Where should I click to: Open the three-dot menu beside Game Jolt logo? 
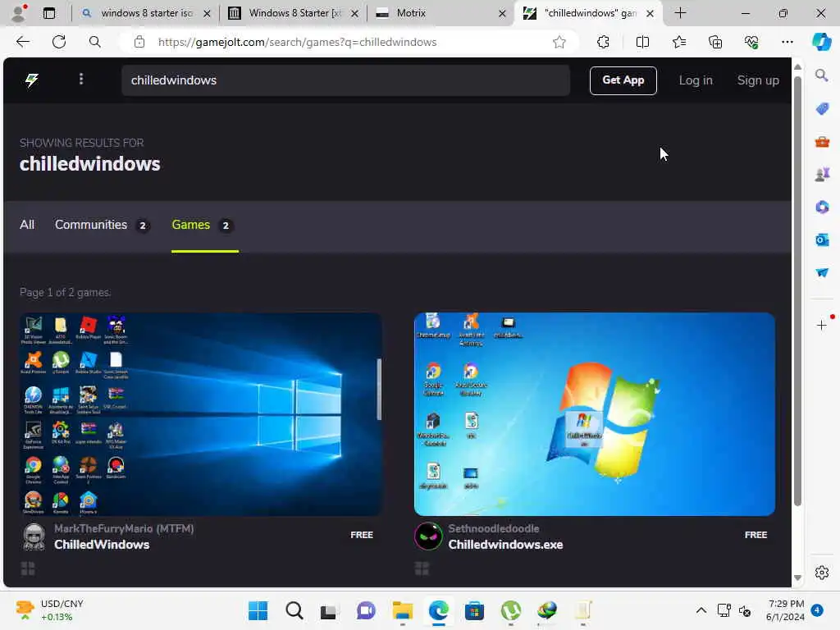point(81,80)
